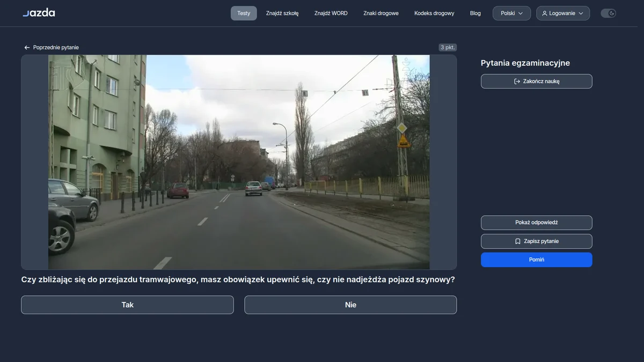Go back via Poprzednie pytanie

(x=52, y=48)
